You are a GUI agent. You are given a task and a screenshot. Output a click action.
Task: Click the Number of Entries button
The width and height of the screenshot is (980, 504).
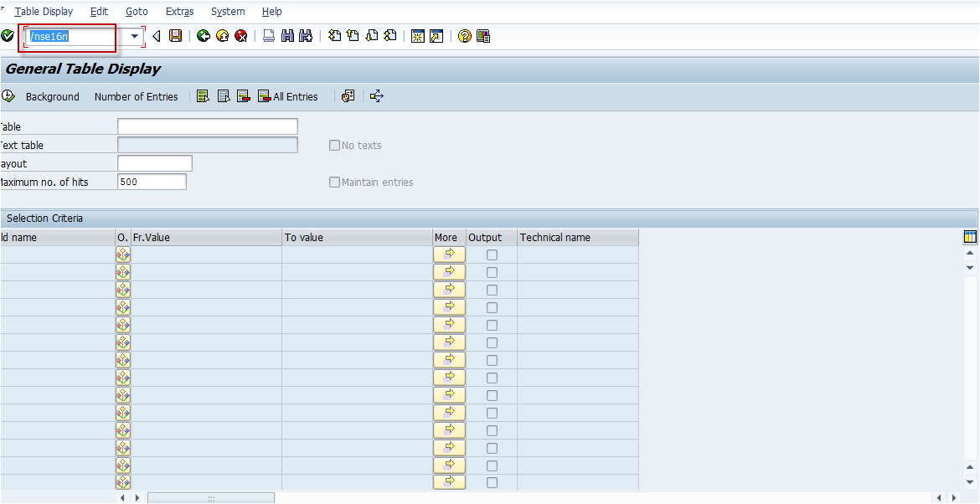tap(136, 96)
